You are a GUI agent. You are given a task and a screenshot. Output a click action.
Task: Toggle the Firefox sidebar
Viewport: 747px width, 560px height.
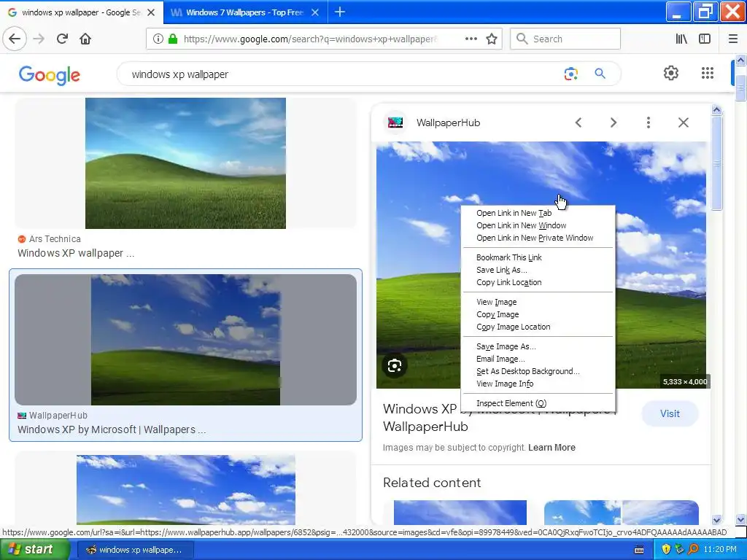click(x=705, y=39)
